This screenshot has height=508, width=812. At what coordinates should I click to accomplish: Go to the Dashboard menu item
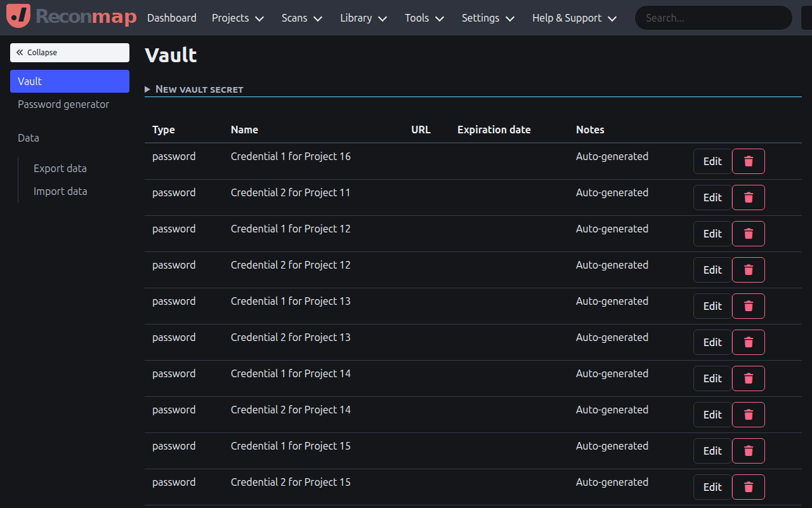pos(171,18)
